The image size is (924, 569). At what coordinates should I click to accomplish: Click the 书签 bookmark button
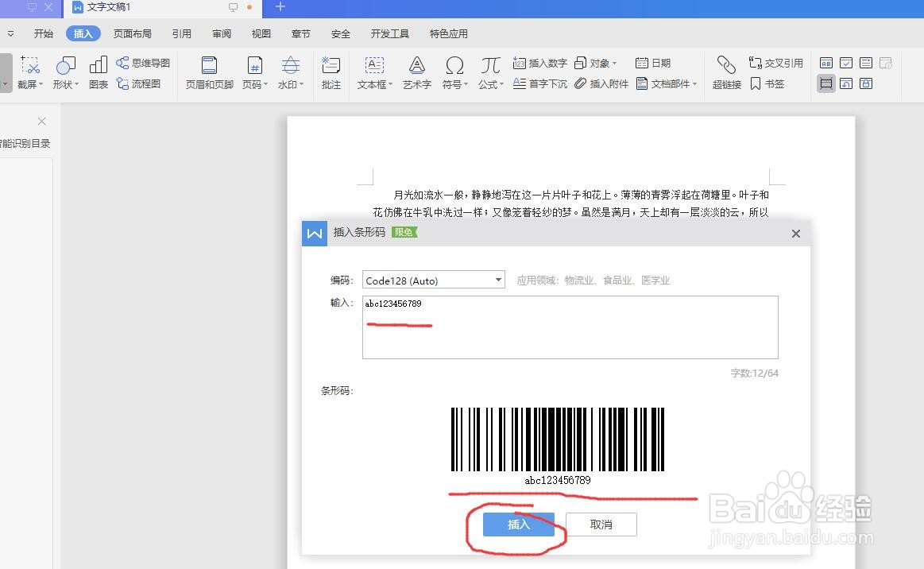coord(767,83)
